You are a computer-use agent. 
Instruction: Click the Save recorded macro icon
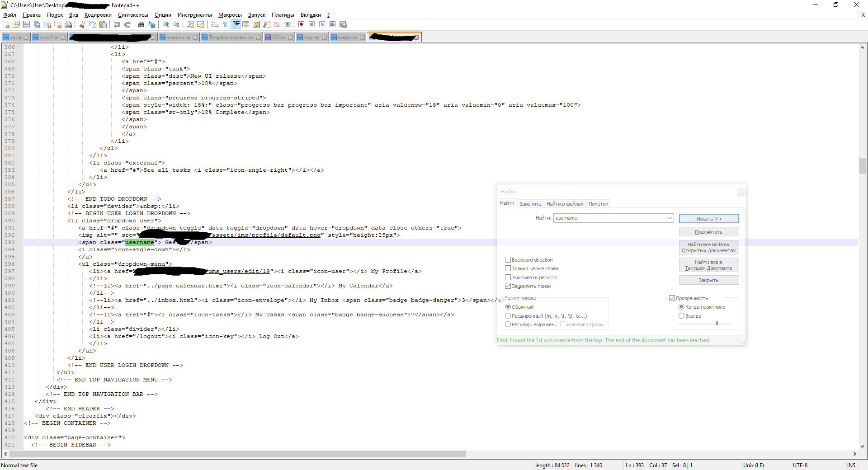pos(343,24)
